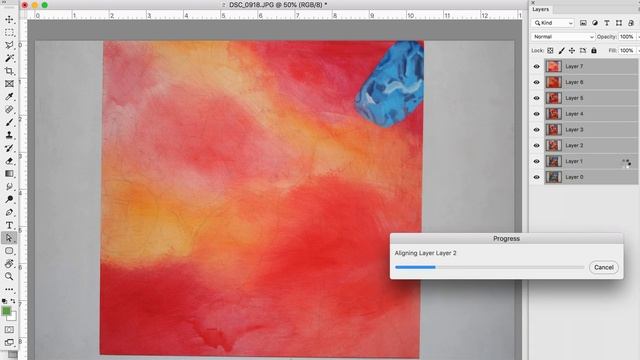Cancel the layer alignment progress
This screenshot has width=640, height=360.
(x=604, y=267)
